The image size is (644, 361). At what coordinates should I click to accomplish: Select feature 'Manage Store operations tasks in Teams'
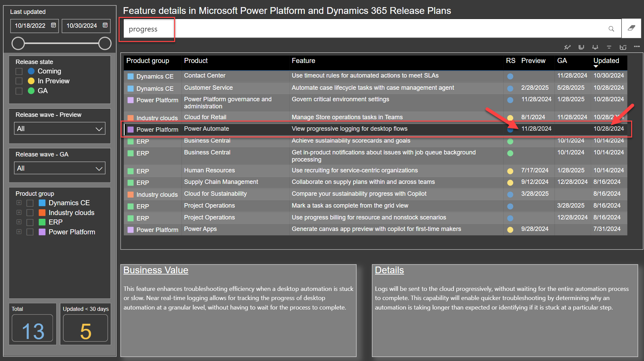pyautogui.click(x=347, y=117)
